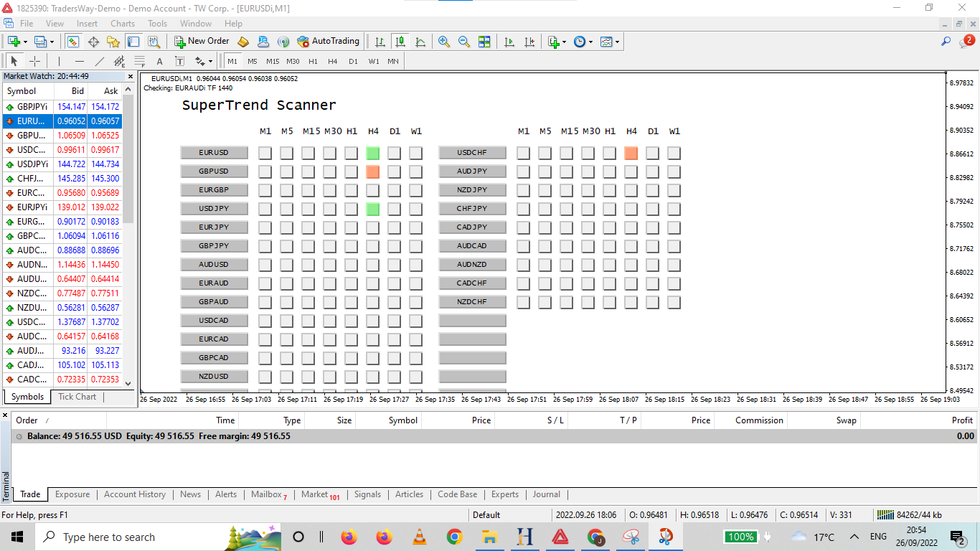The height and width of the screenshot is (551, 980).
Task: Toggle the chart shift icon
Action: coord(529,42)
